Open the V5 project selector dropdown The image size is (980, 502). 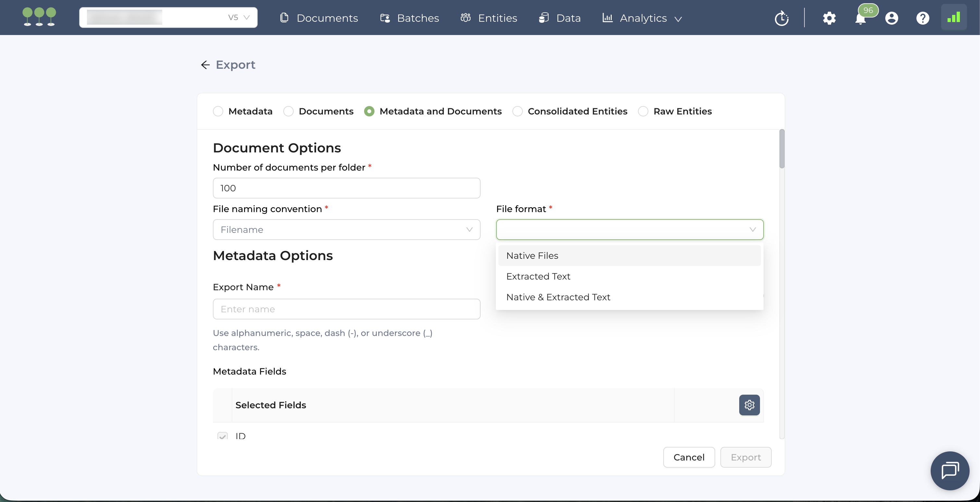pos(168,18)
